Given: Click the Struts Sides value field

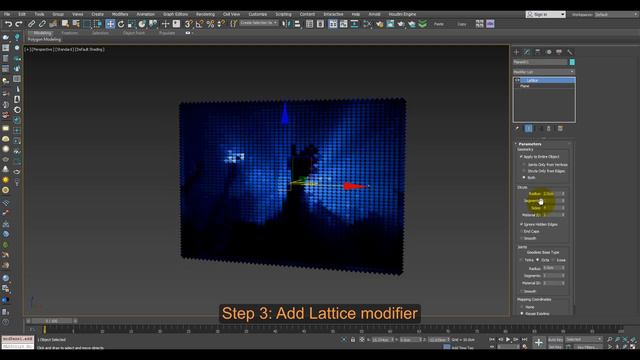Looking at the screenshot, I should point(551,208).
